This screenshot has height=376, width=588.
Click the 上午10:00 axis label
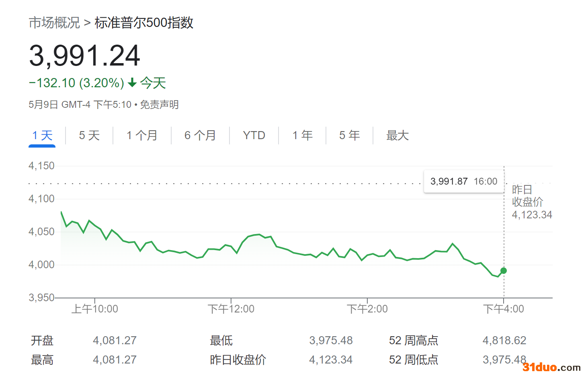95,309
